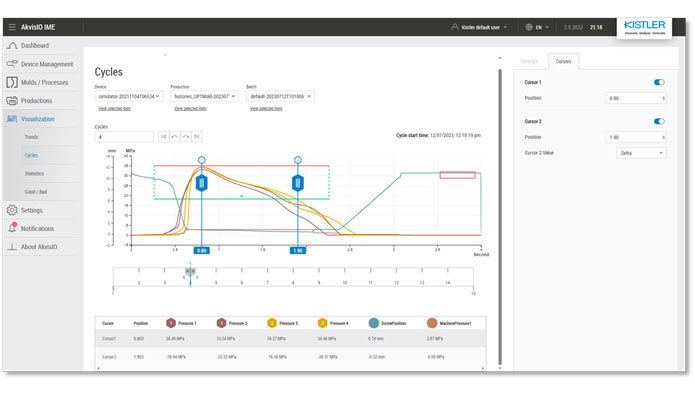Click the 0.80 cursor position label
Viewport: 695px width, 395px height.
pyautogui.click(x=202, y=250)
